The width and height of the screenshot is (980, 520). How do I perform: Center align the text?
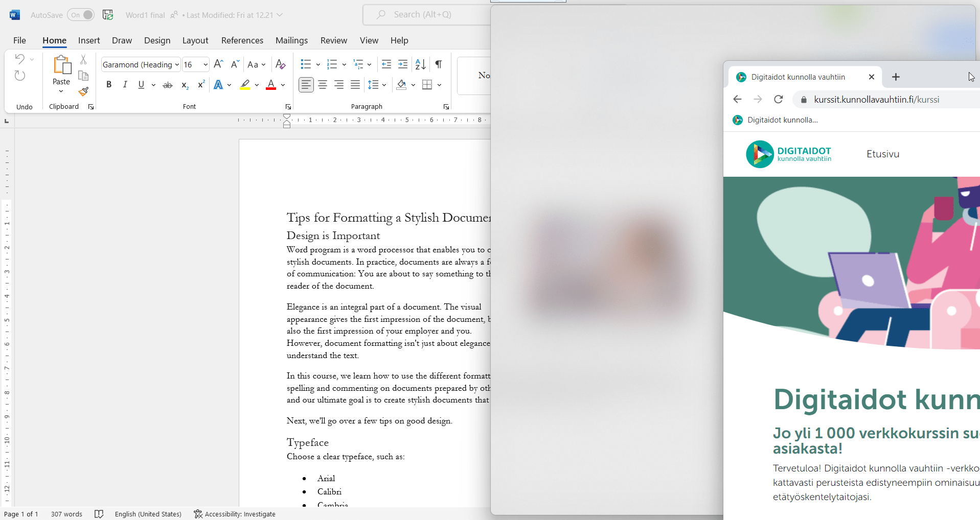pyautogui.click(x=323, y=85)
